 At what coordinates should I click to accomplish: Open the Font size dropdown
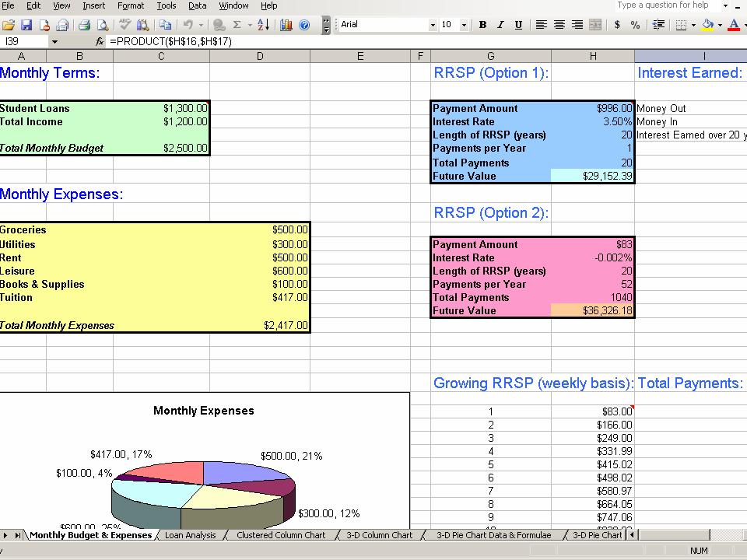[465, 25]
